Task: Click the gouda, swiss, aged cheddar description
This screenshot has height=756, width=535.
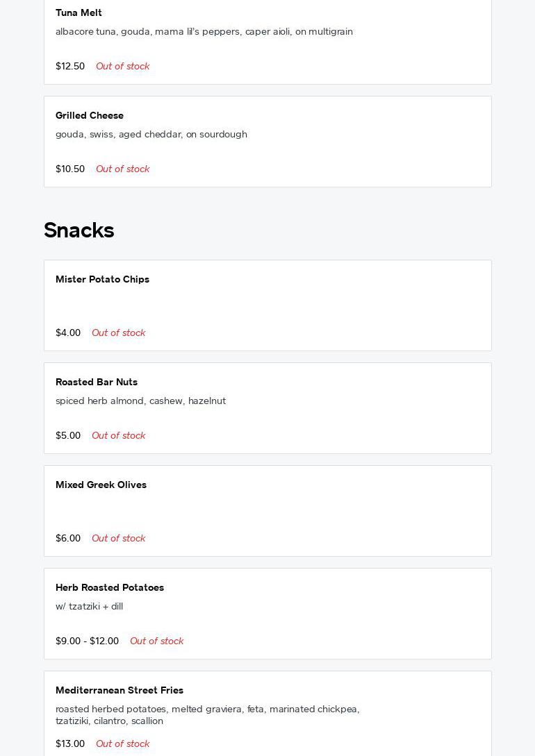Action: 151,134
